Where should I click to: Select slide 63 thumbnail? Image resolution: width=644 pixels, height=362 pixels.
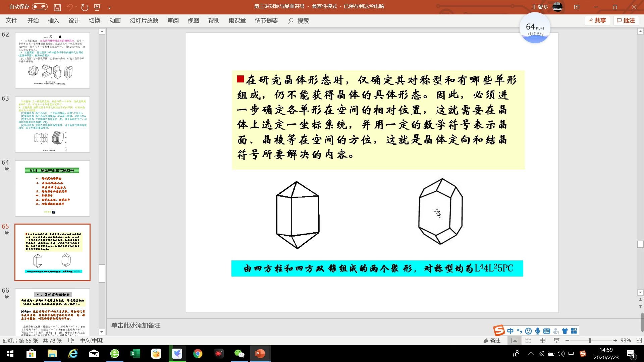[52, 124]
